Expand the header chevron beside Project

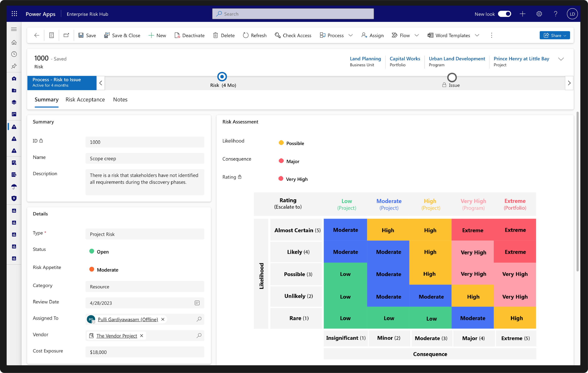[561, 59]
